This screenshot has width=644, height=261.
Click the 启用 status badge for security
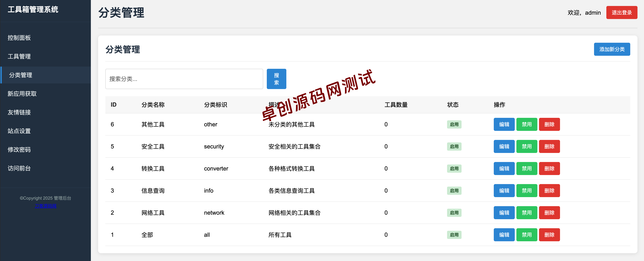(x=454, y=146)
